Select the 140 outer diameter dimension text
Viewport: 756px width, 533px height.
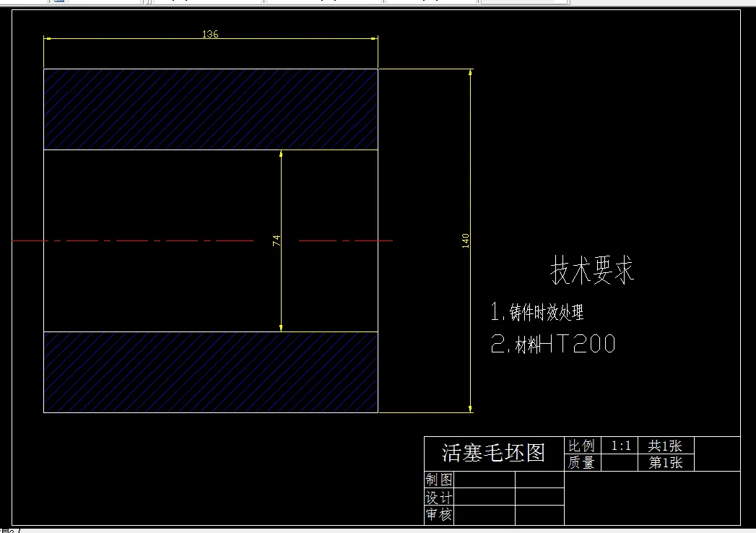click(465, 240)
